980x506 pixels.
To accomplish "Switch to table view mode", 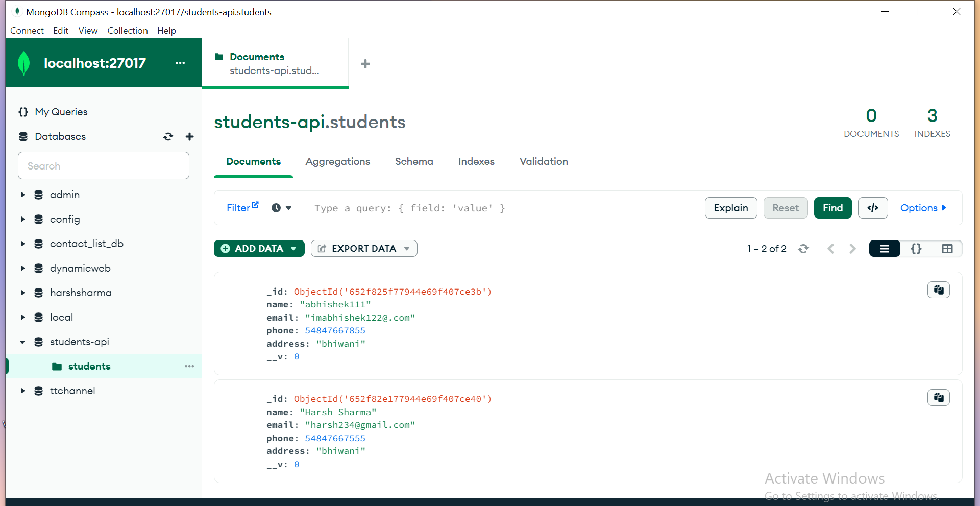I will [948, 249].
